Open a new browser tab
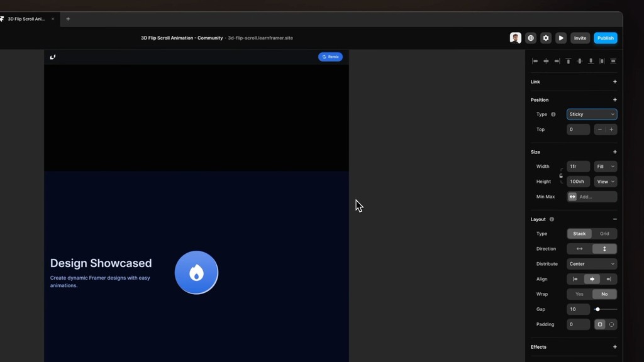This screenshot has width=644, height=362. (67, 19)
